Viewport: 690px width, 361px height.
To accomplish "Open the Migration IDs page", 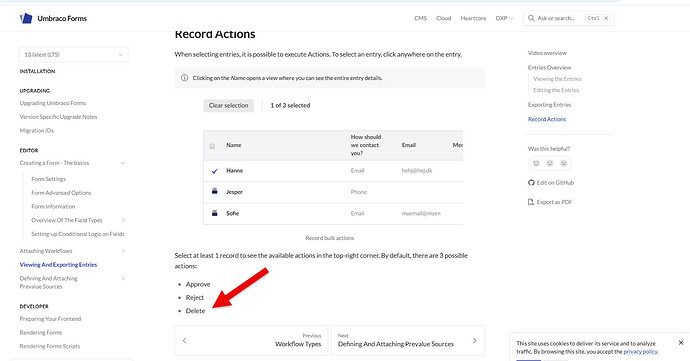I will point(37,130).
